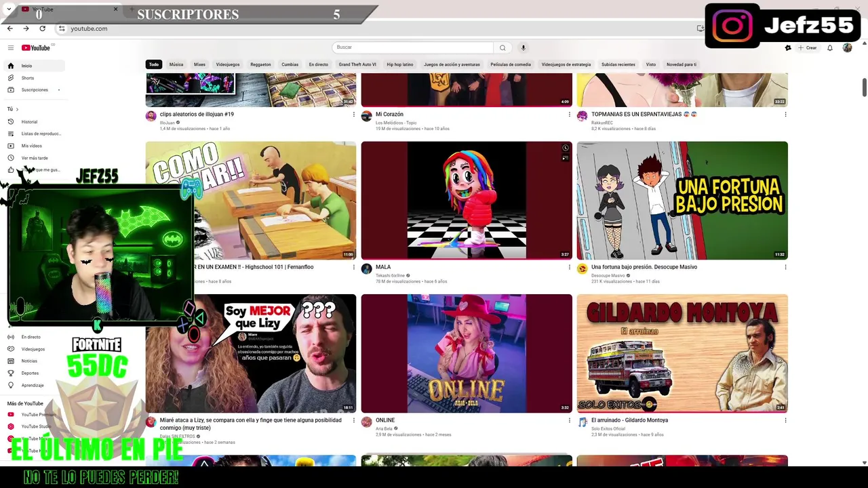Open Suscripciones in sidebar
Image resolution: width=868 pixels, height=488 pixels.
pos(35,89)
